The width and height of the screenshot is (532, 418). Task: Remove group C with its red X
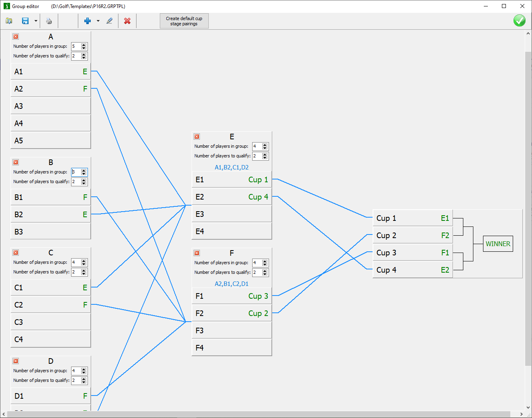pyautogui.click(x=16, y=253)
